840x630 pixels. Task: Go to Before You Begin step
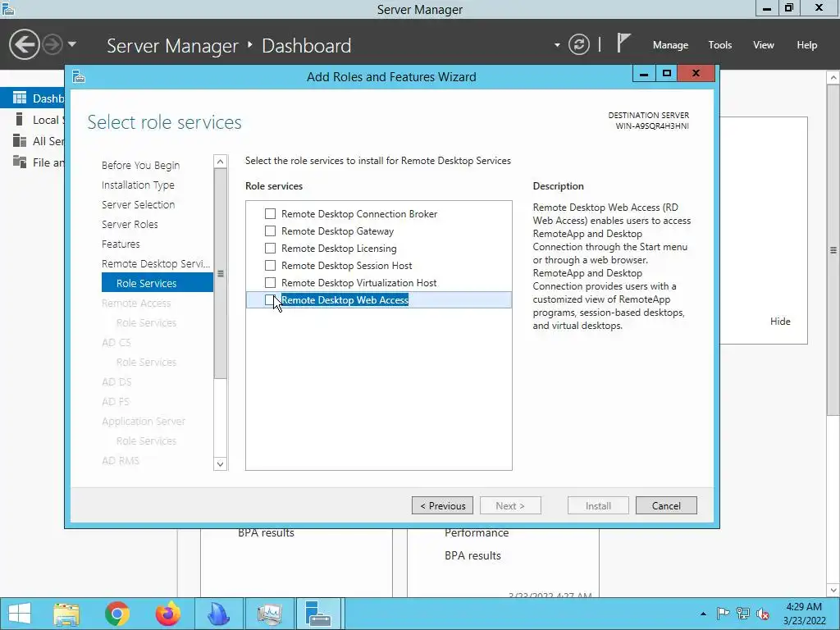(140, 165)
